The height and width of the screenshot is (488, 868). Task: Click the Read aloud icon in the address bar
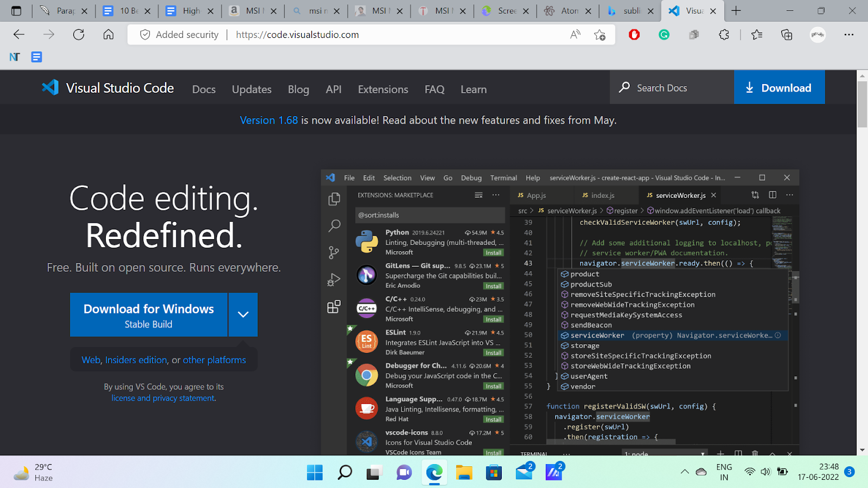[x=576, y=35]
